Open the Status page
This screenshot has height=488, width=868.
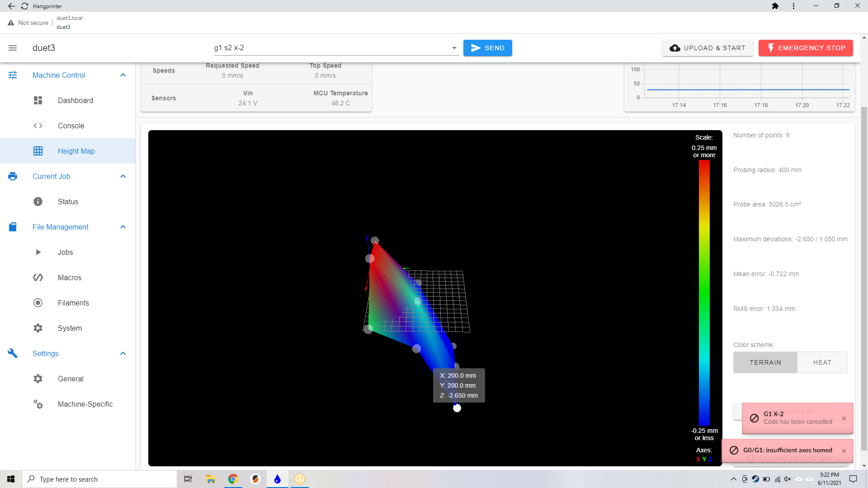point(68,202)
